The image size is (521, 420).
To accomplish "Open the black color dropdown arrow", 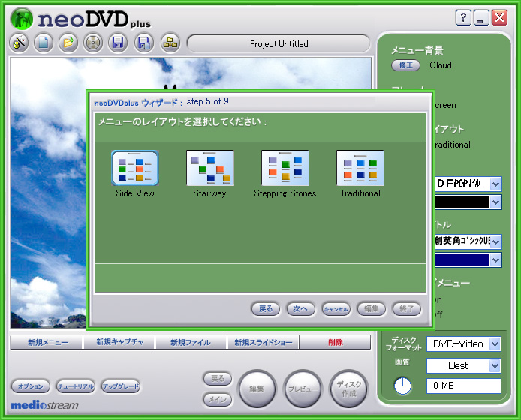I will tap(495, 202).
